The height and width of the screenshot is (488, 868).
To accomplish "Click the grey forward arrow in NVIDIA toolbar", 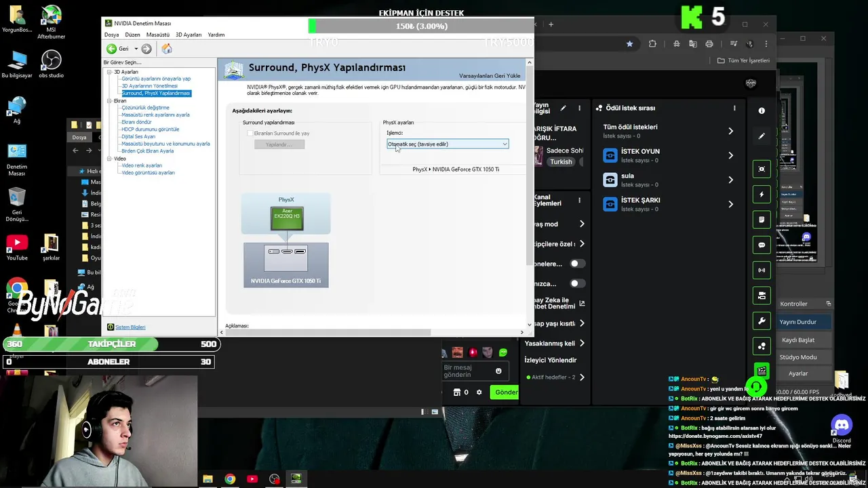I will [146, 49].
